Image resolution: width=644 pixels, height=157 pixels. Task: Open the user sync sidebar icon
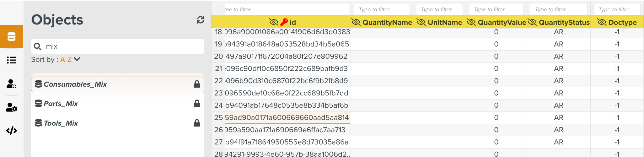(12, 84)
